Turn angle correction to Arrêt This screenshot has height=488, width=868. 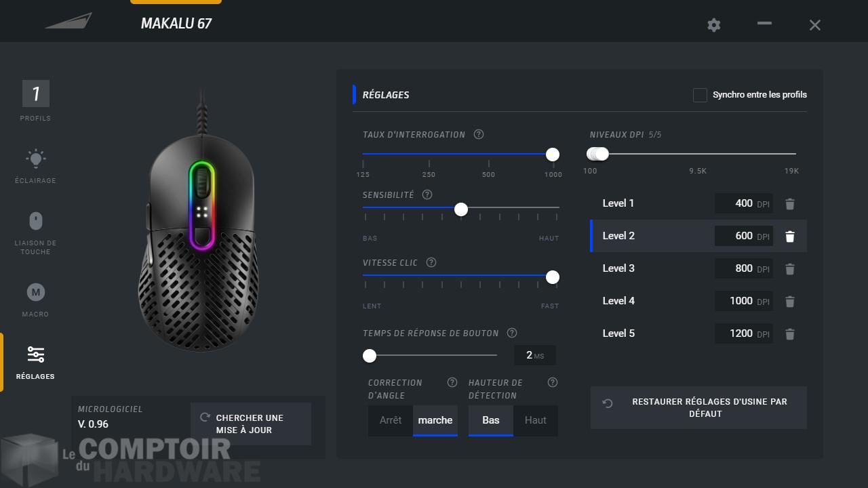[391, 420]
